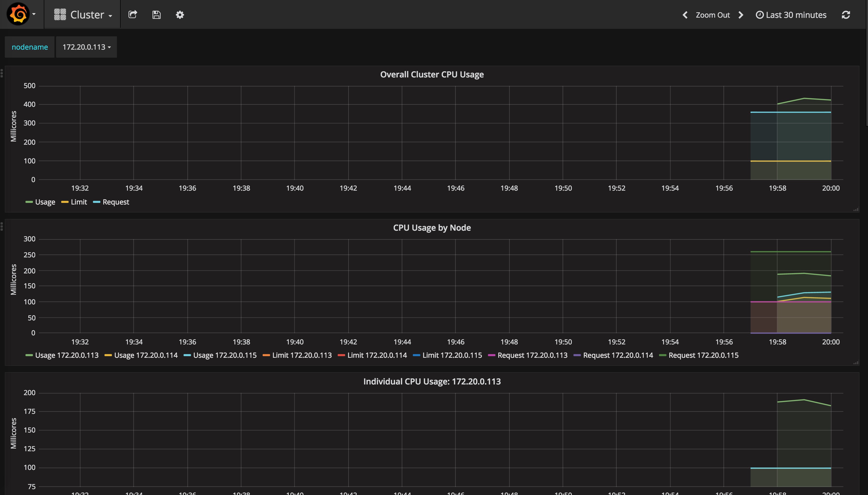Grab the resize handle of the top panel
The height and width of the screenshot is (495, 868).
coord(856,209)
